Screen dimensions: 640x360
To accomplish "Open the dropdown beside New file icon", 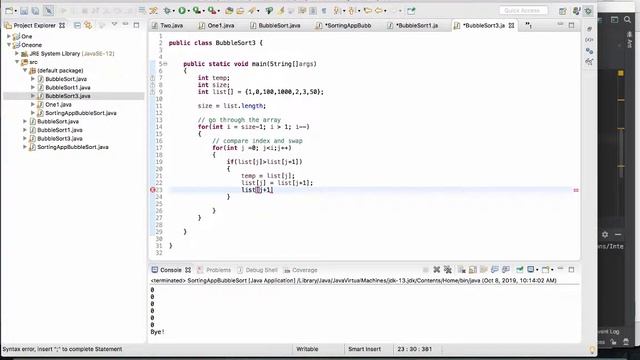I will (x=16, y=11).
